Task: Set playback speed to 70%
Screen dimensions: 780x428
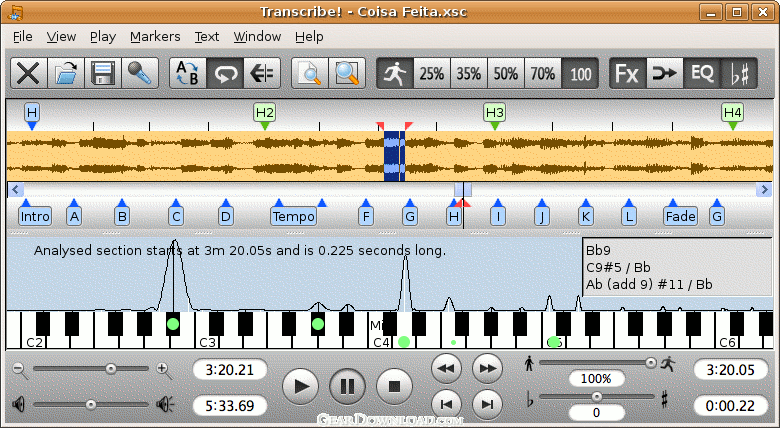Action: coord(543,74)
